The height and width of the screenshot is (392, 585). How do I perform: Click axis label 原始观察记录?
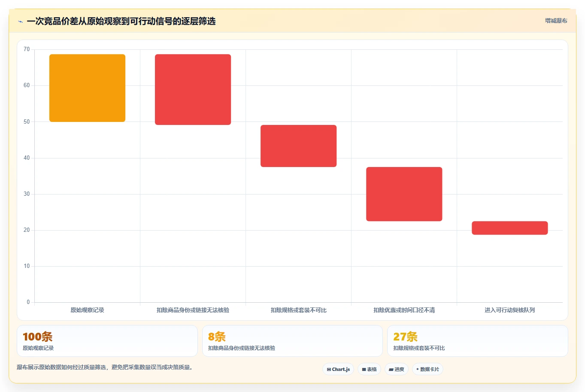[x=87, y=310]
